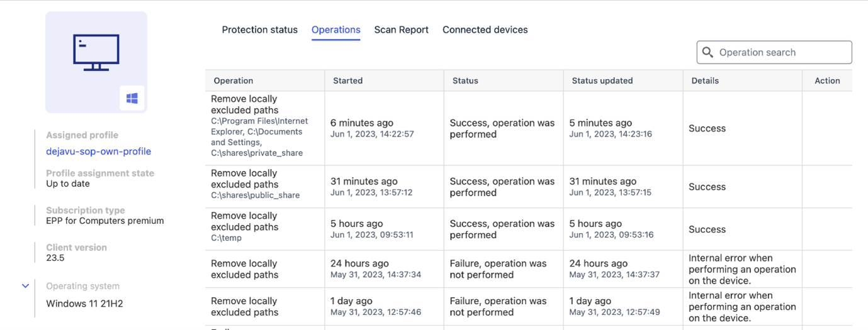Click the Windows logo badge
The image size is (868, 330).
132,98
